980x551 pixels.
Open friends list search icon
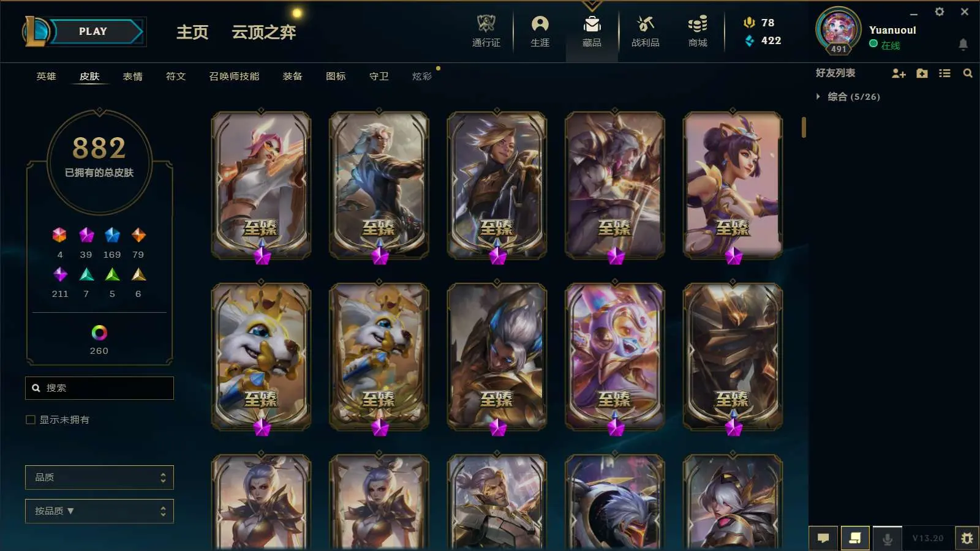tap(968, 73)
